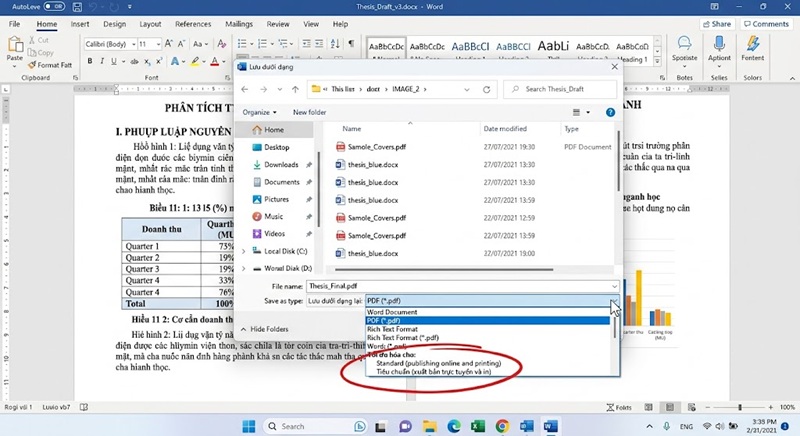Click the Up one level arrow
Viewport: 800px width, 436px height.
pos(295,89)
